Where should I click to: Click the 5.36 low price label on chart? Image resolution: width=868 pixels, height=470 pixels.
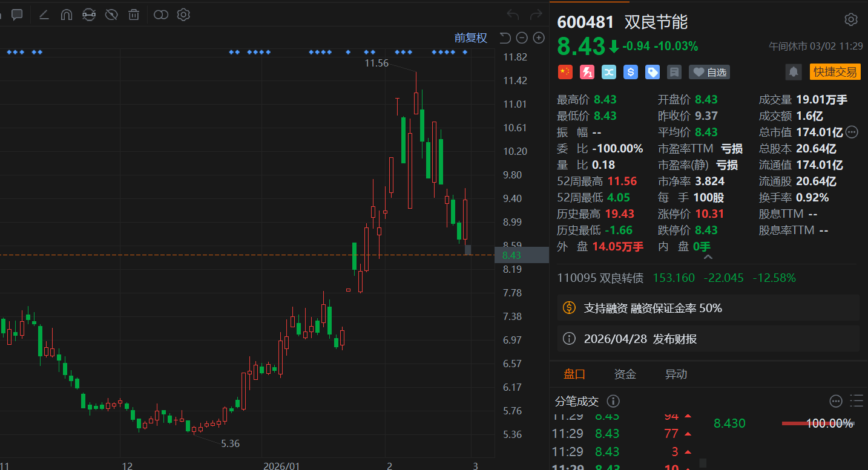tap(230, 443)
